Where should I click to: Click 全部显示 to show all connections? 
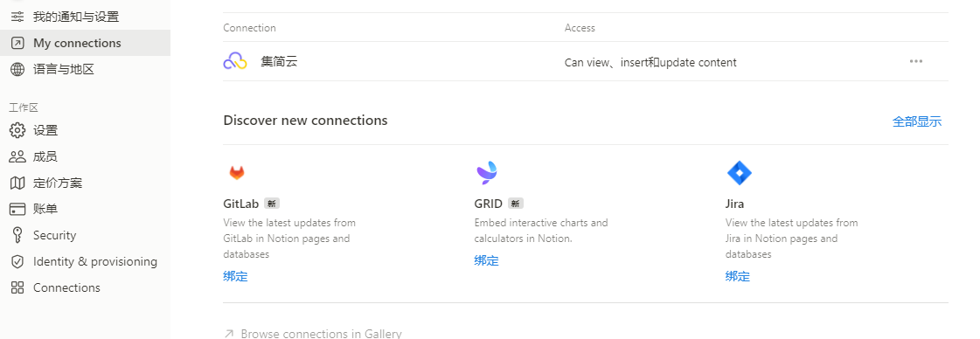tap(917, 121)
